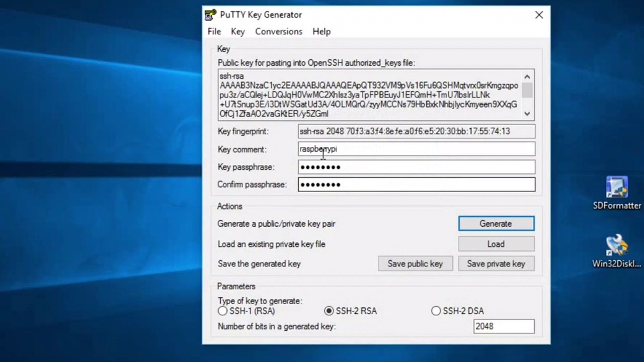
Task: Focus the Confirm passphrase field
Action: click(417, 185)
